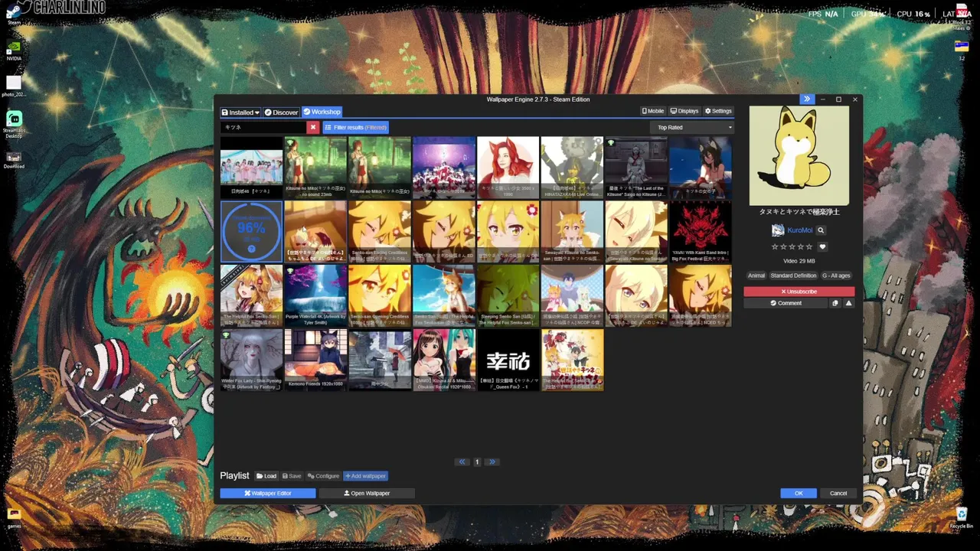Unsubscribe from the selected wallpaper
Image resolution: width=980 pixels, height=551 pixels.
(799, 292)
